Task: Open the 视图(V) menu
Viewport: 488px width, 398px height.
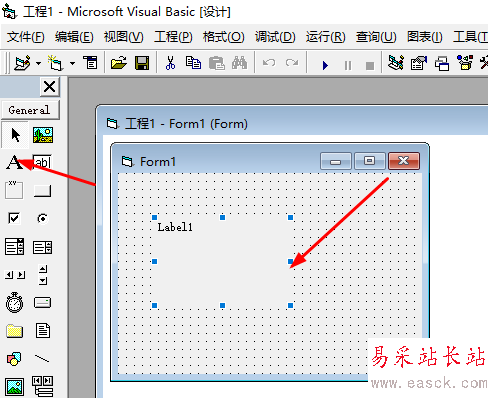Action: coord(124,37)
